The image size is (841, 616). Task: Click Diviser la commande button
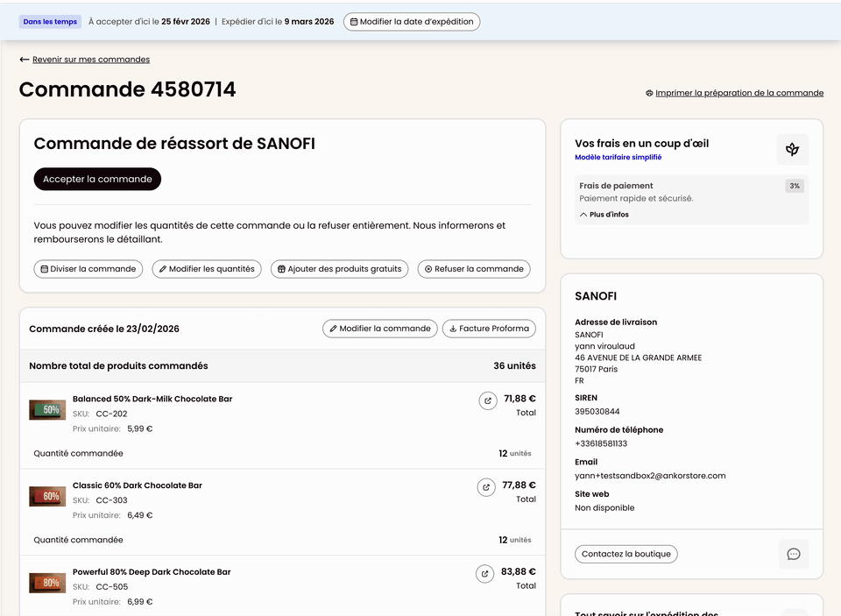[x=88, y=269]
